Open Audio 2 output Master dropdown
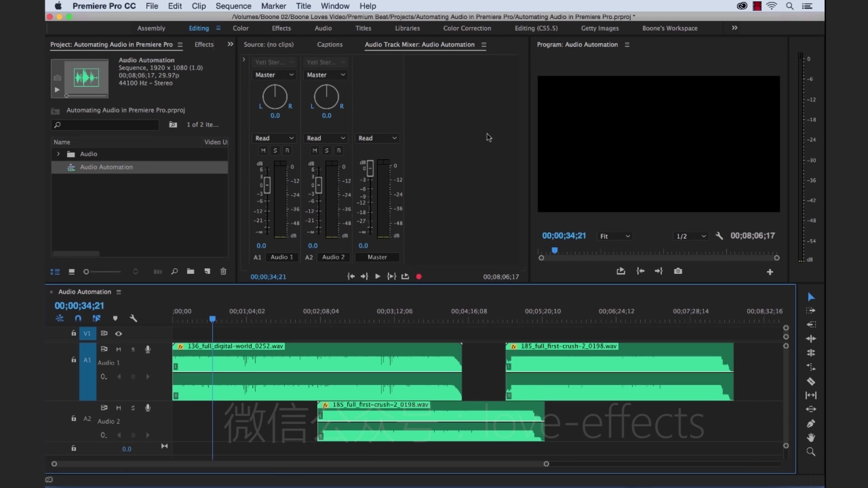868x488 pixels. pyautogui.click(x=325, y=75)
